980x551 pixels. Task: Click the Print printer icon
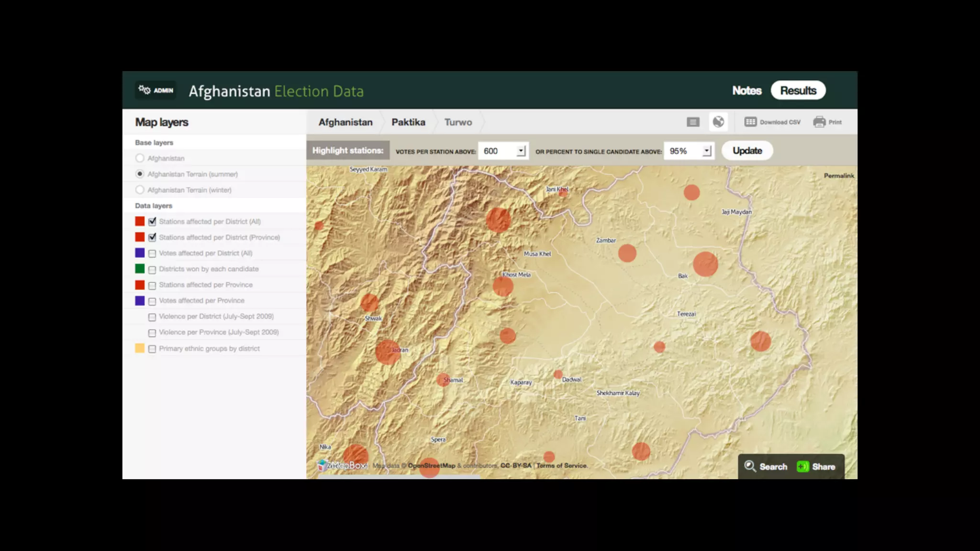pos(819,122)
